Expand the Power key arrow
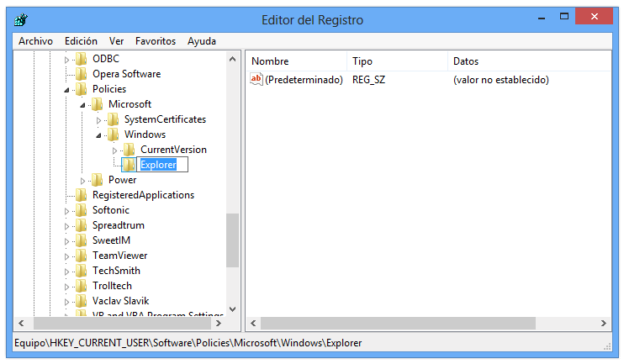Image resolution: width=624 pixels, height=364 pixels. (82, 180)
